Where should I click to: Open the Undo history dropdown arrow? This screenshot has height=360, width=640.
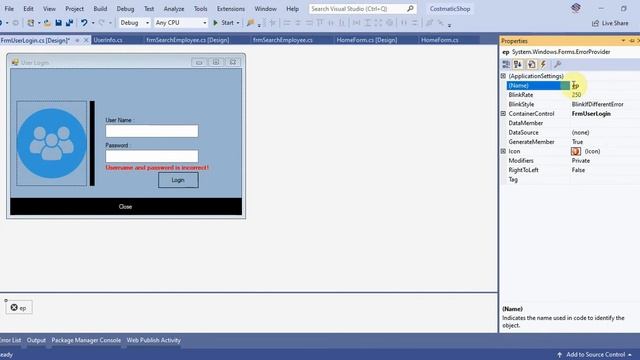(x=93, y=23)
